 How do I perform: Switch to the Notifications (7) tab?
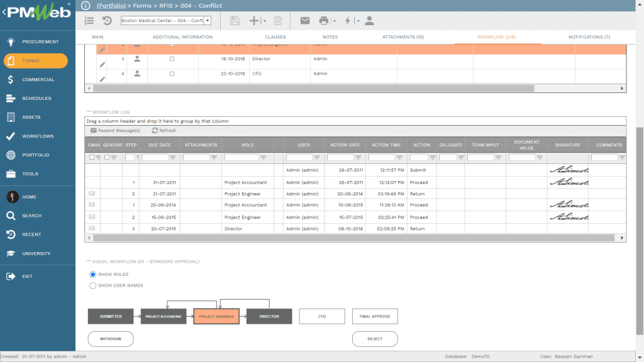[589, 37]
